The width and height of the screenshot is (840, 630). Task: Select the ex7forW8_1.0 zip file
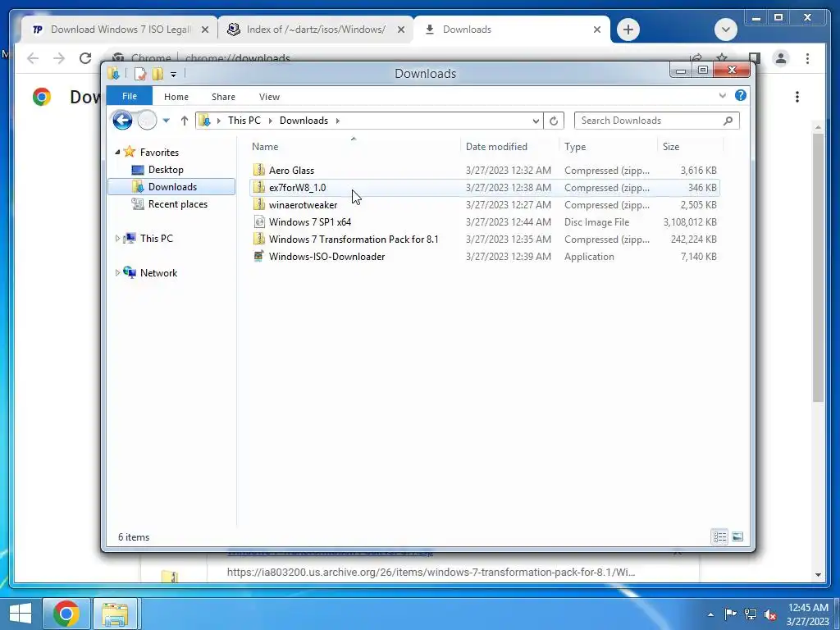tap(484, 188)
